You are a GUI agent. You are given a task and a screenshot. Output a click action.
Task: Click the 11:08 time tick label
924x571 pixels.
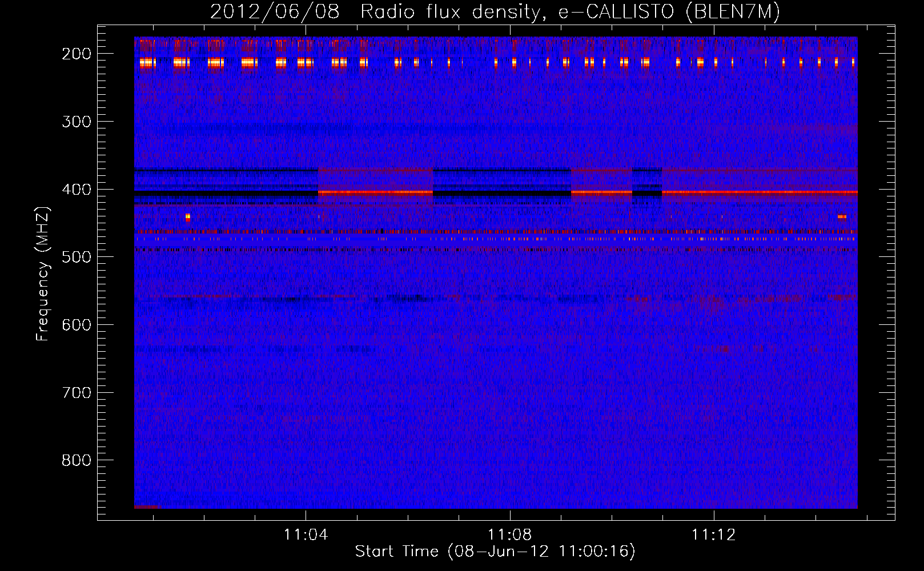point(509,535)
